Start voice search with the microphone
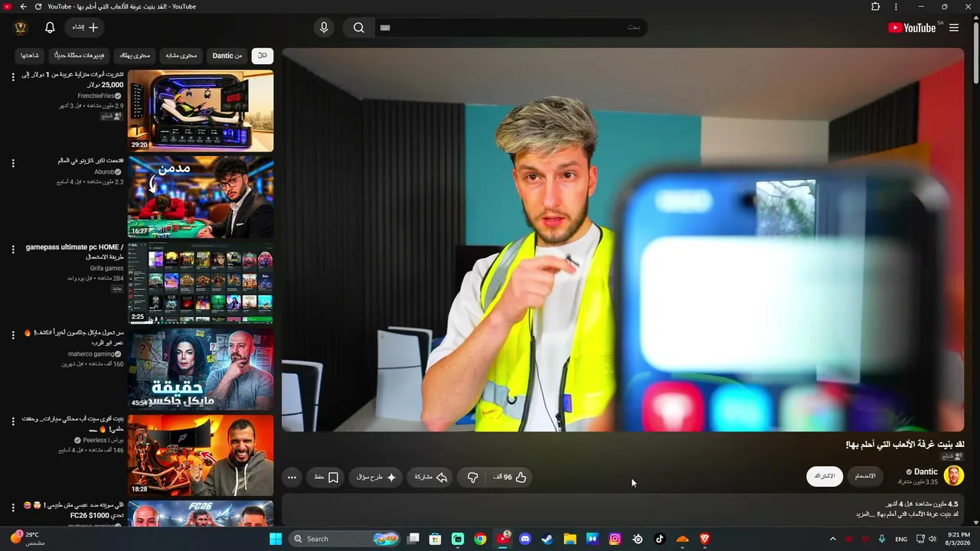Viewport: 980px width, 551px height. pyautogui.click(x=324, y=28)
